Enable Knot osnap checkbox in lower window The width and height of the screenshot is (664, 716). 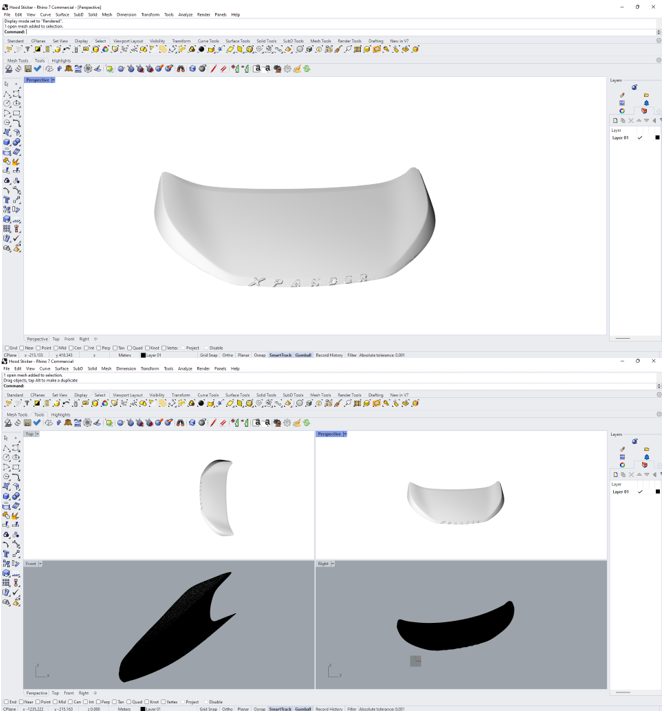point(147,702)
